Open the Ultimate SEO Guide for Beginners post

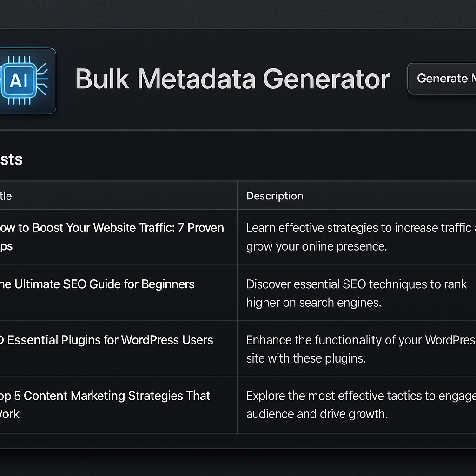97,284
